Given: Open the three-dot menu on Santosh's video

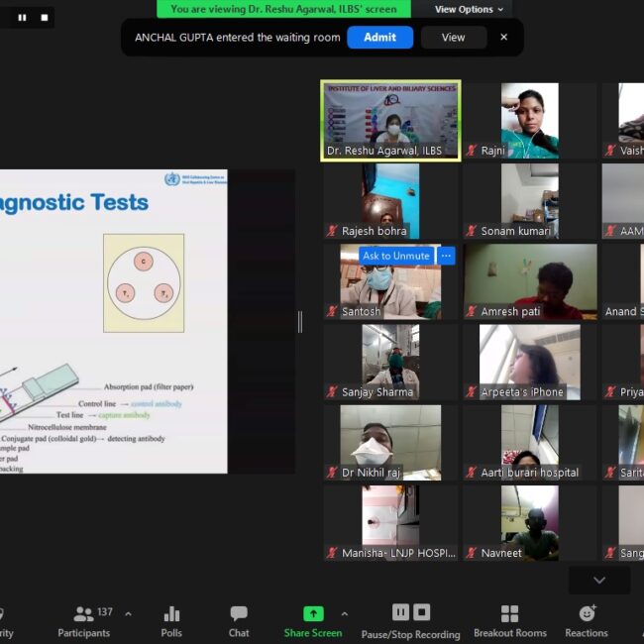Looking at the screenshot, I should tap(446, 256).
